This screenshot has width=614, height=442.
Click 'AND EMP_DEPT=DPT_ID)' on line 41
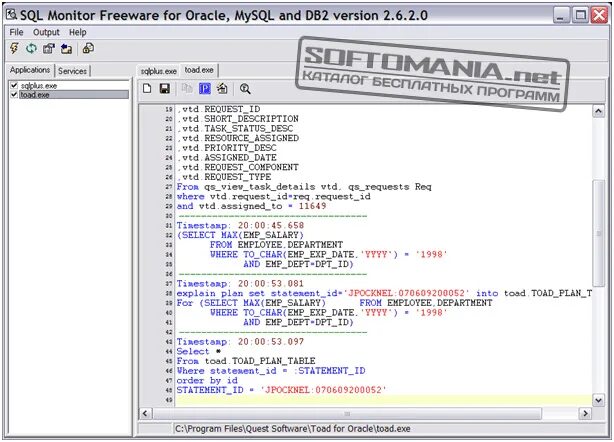tap(298, 323)
